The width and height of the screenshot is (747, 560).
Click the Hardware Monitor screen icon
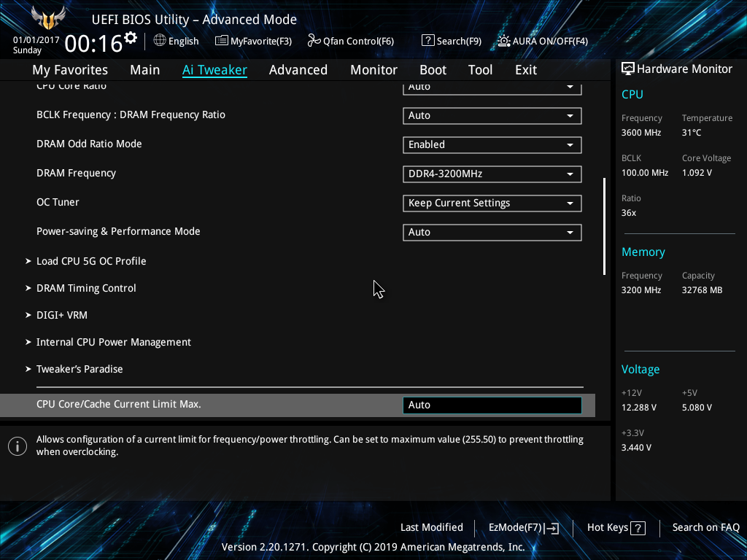(x=628, y=69)
